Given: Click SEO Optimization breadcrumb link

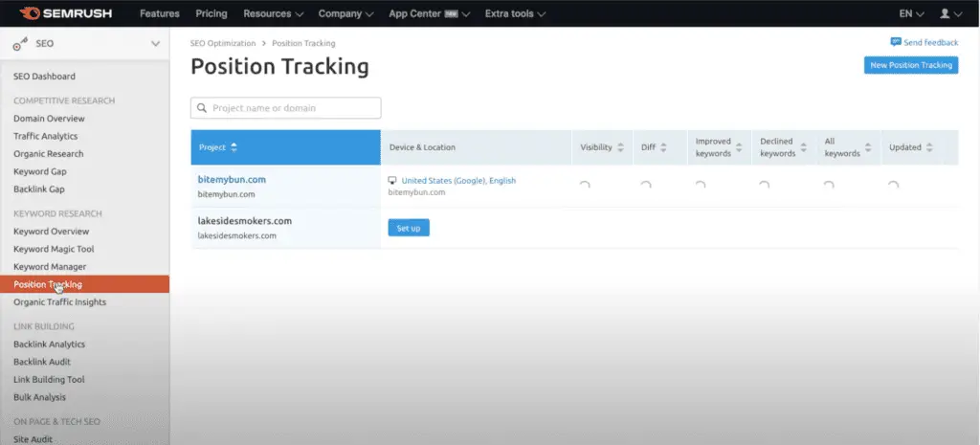Looking at the screenshot, I should coord(223,43).
